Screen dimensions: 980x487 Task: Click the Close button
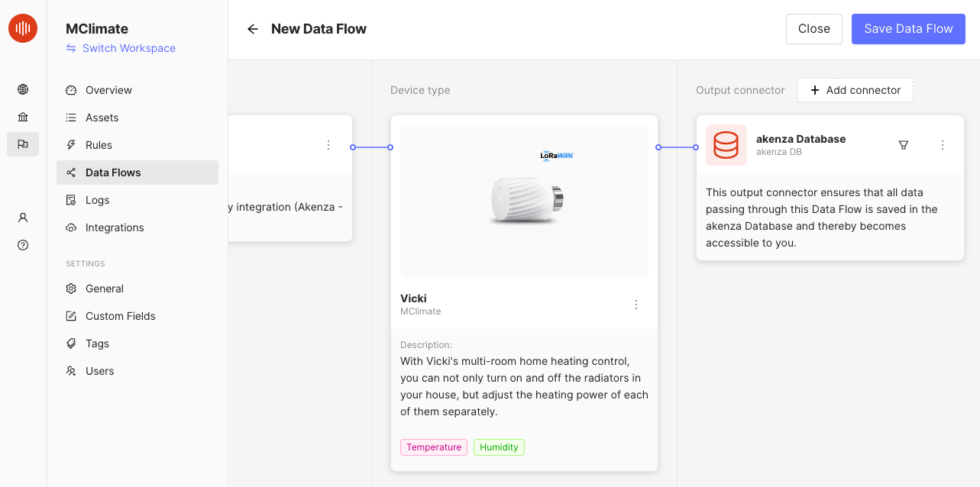pyautogui.click(x=814, y=29)
